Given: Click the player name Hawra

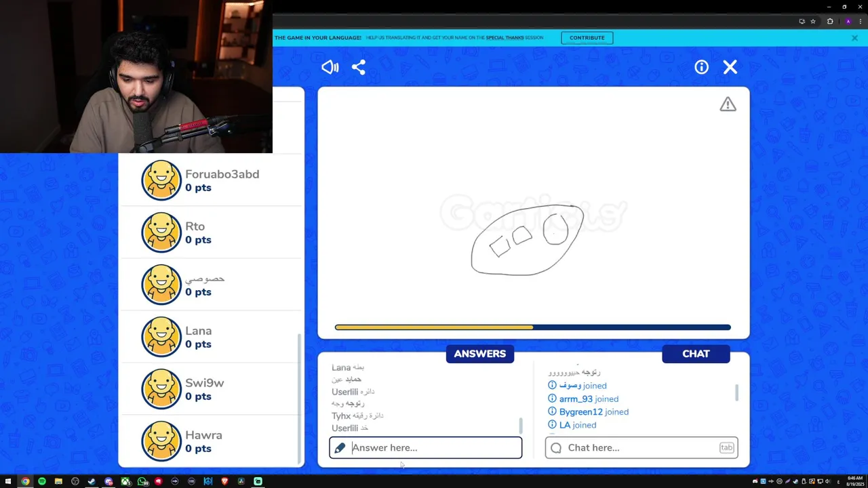Looking at the screenshot, I should click(203, 435).
